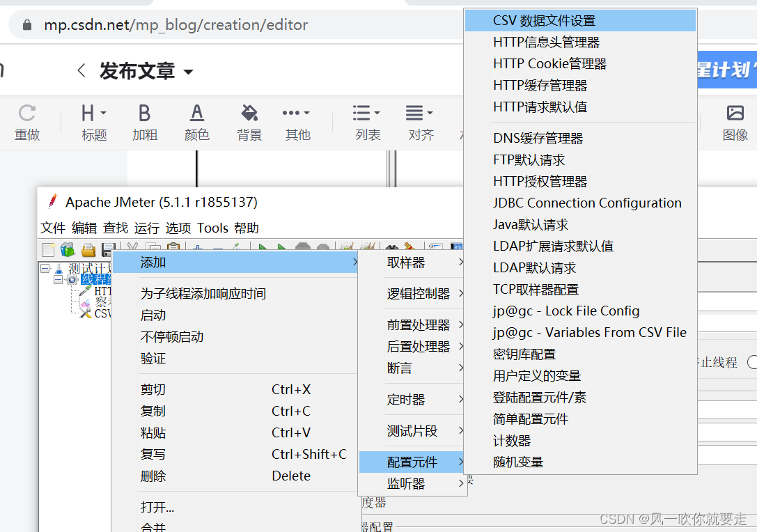
Task: Click JMeter Open folder toolbar icon
Action: pyautogui.click(x=88, y=249)
